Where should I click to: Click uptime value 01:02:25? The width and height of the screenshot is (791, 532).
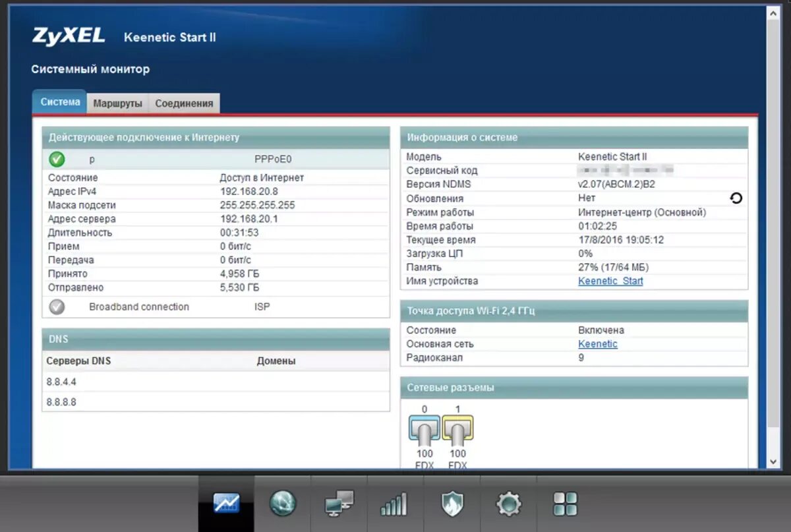click(x=598, y=226)
